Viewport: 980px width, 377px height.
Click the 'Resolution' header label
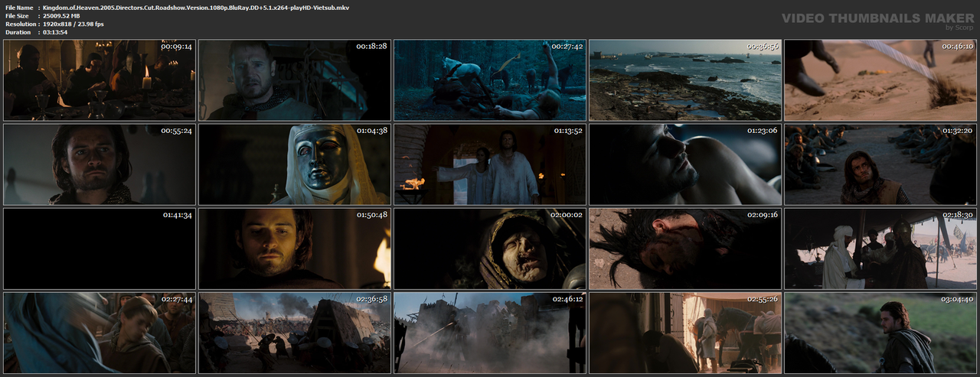[19, 24]
